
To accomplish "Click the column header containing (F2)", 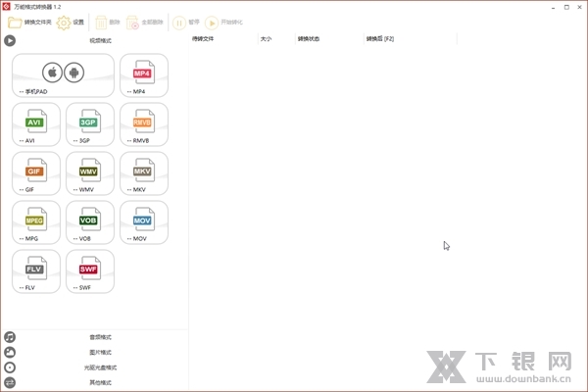I will point(411,38).
